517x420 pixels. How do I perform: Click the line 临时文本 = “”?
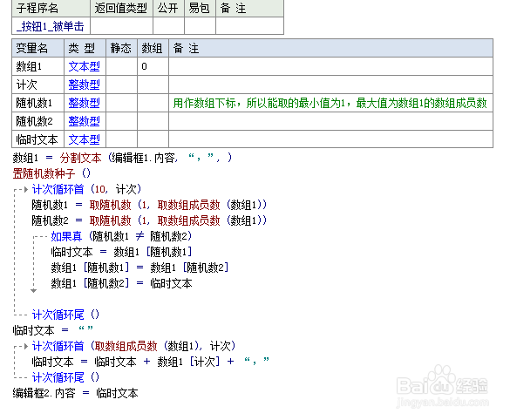pyautogui.click(x=53, y=330)
